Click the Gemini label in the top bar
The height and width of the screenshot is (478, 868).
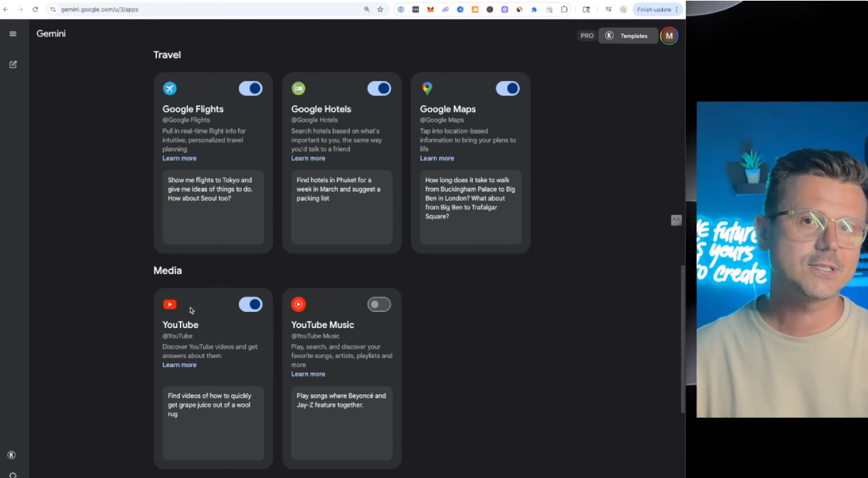(x=51, y=33)
